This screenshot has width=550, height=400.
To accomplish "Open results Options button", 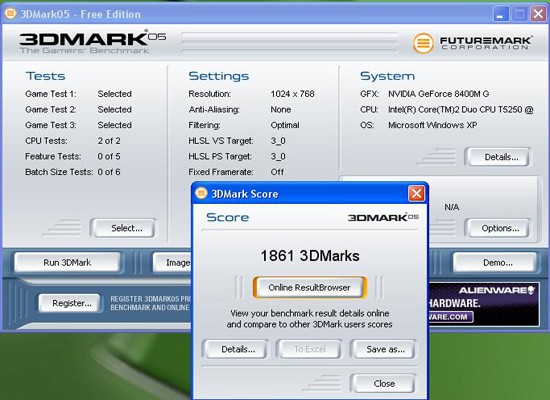I will pyautogui.click(x=498, y=228).
